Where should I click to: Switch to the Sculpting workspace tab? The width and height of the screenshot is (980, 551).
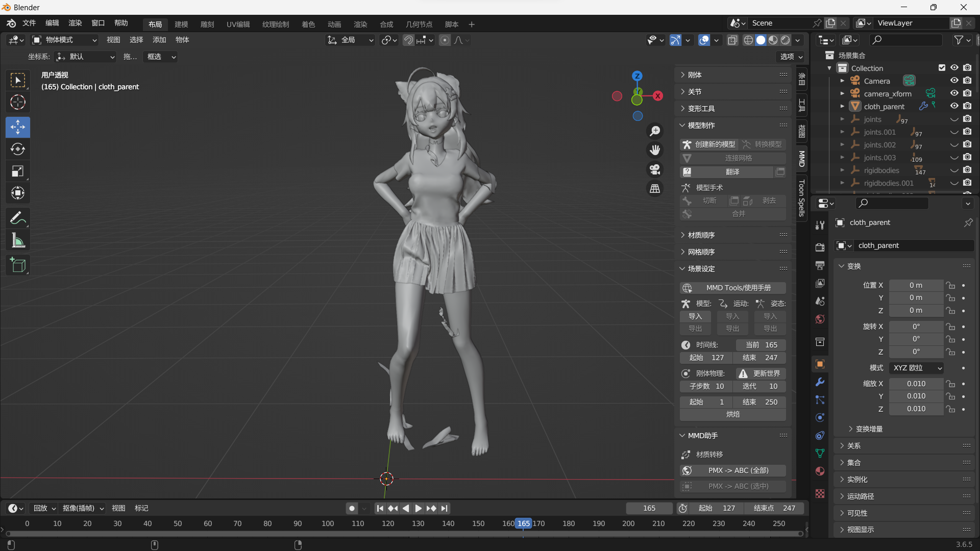point(207,24)
